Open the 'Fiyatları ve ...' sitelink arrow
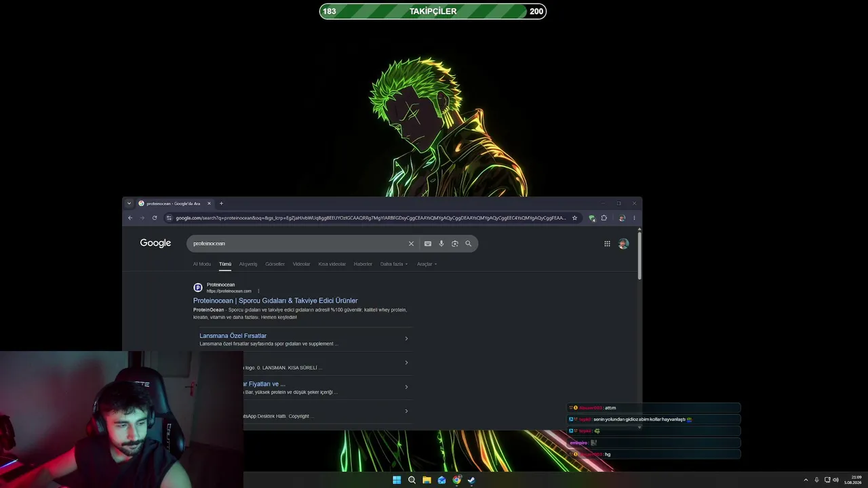This screenshot has height=488, width=868. pyautogui.click(x=406, y=387)
